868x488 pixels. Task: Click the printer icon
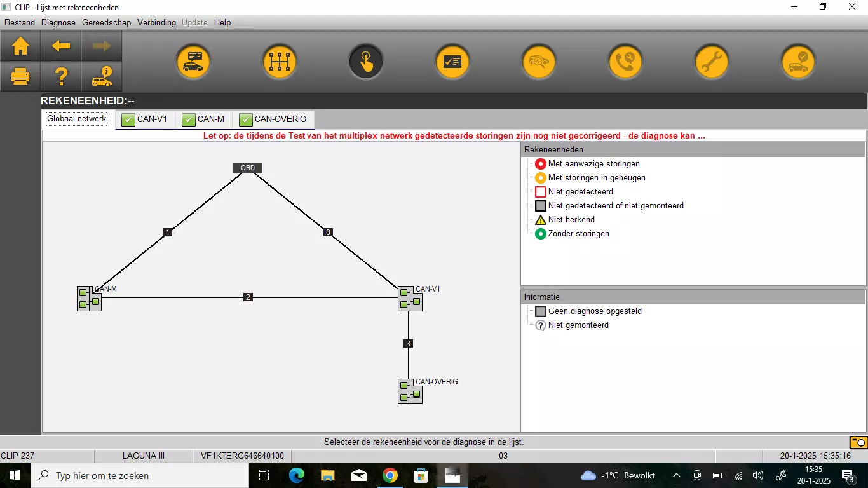point(20,77)
